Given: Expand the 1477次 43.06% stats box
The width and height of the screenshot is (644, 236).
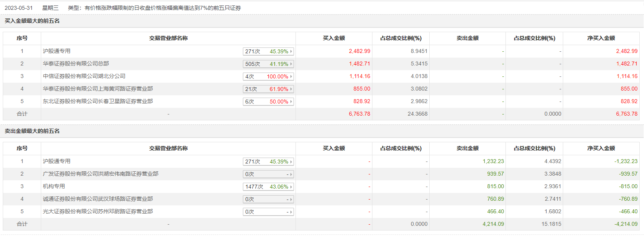Looking at the screenshot, I should pyautogui.click(x=268, y=187).
